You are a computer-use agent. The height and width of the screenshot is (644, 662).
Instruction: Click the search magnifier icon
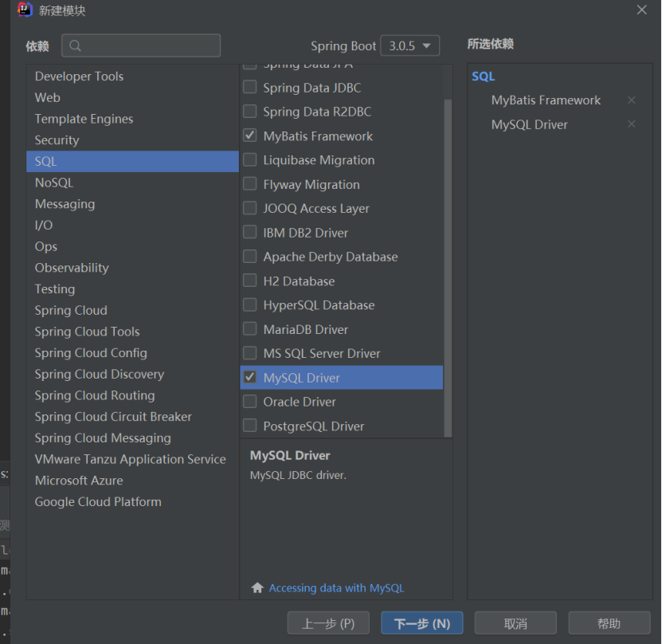tap(75, 45)
